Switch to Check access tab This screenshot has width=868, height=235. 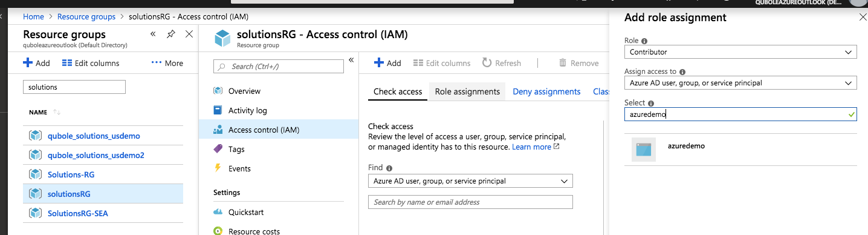coord(398,91)
